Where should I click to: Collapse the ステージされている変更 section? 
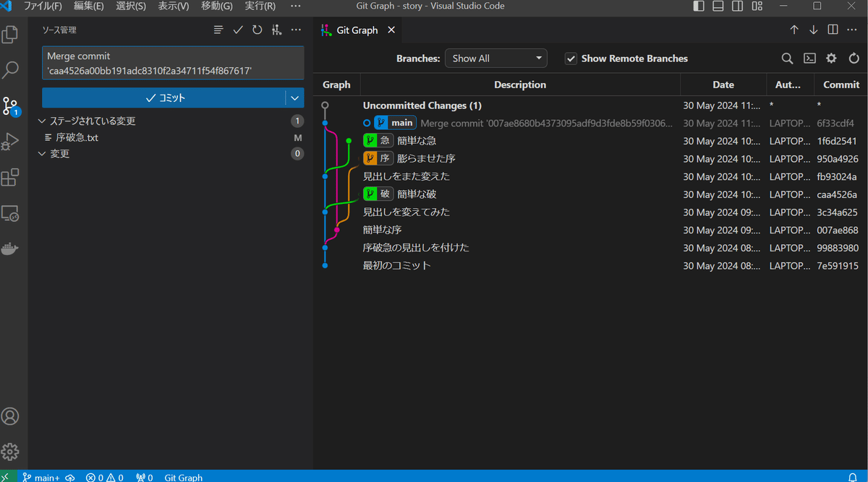(42, 121)
